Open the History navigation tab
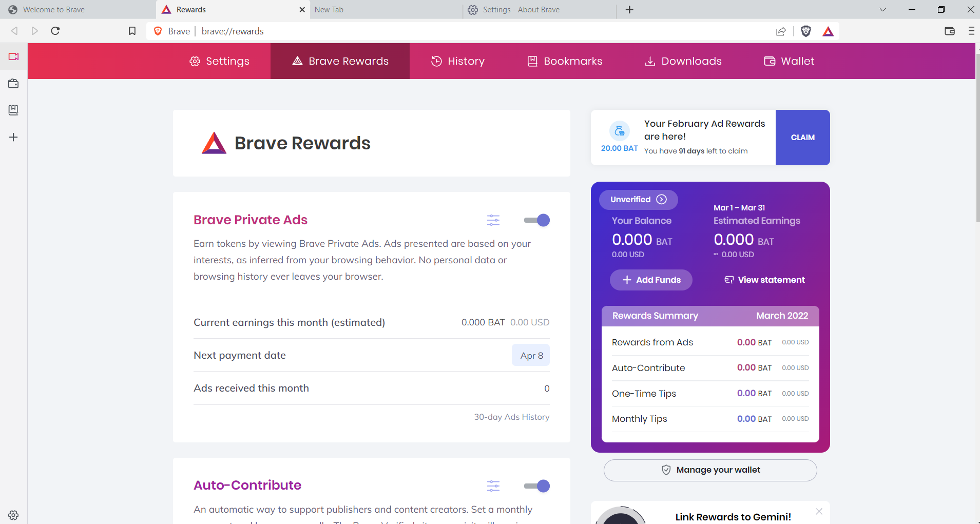Screen dimensions: 980x524 pyautogui.click(x=457, y=61)
